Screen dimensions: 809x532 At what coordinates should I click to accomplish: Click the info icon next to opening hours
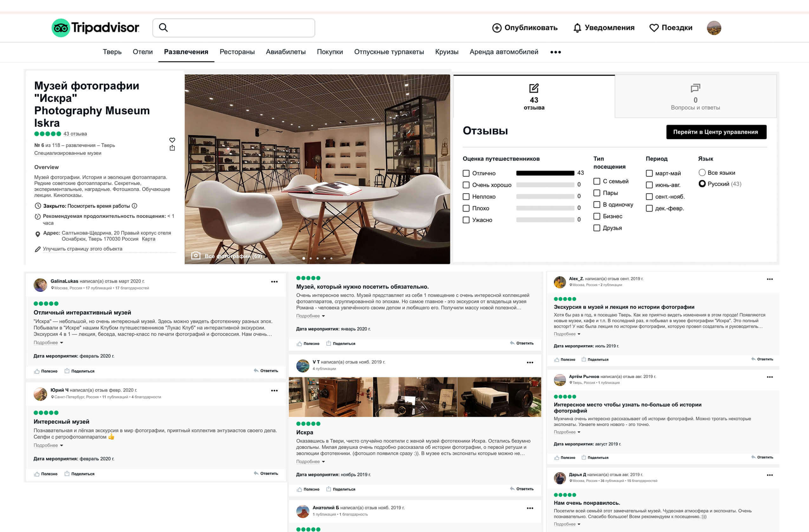pos(135,206)
